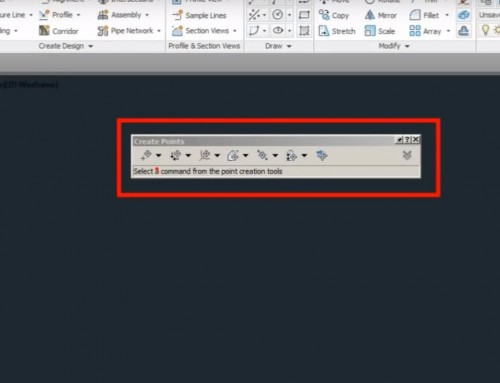Viewport: 500px width, 383px height.
Task: Expand the Modify panel
Action: tap(394, 46)
